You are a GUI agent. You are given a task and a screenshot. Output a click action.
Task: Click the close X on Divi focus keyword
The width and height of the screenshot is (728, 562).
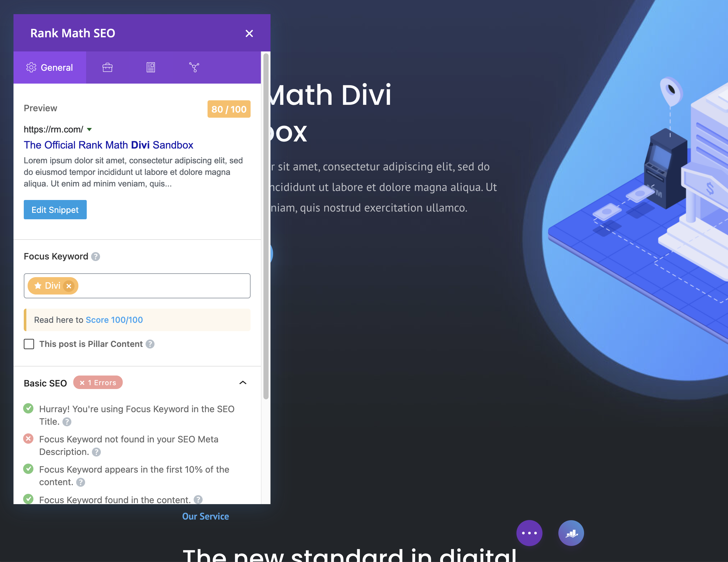tap(69, 286)
